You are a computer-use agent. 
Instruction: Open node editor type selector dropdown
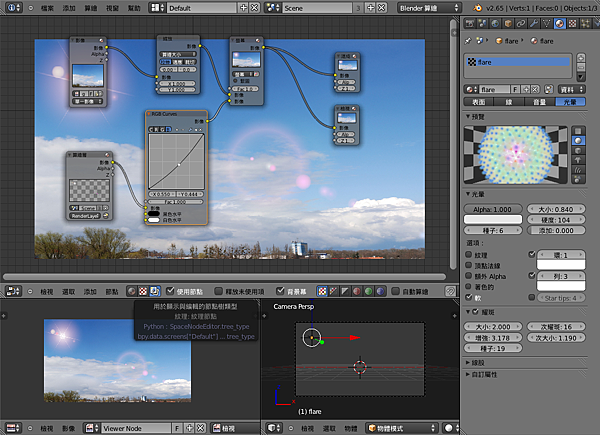(13, 292)
